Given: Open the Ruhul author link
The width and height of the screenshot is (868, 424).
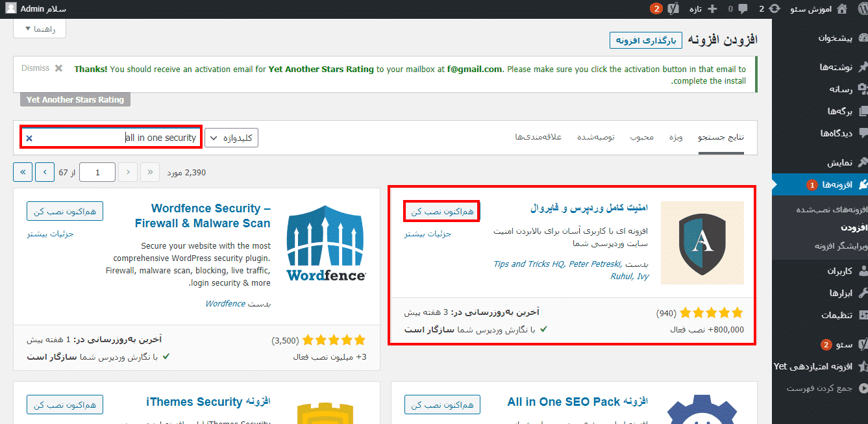Looking at the screenshot, I should click(621, 276).
